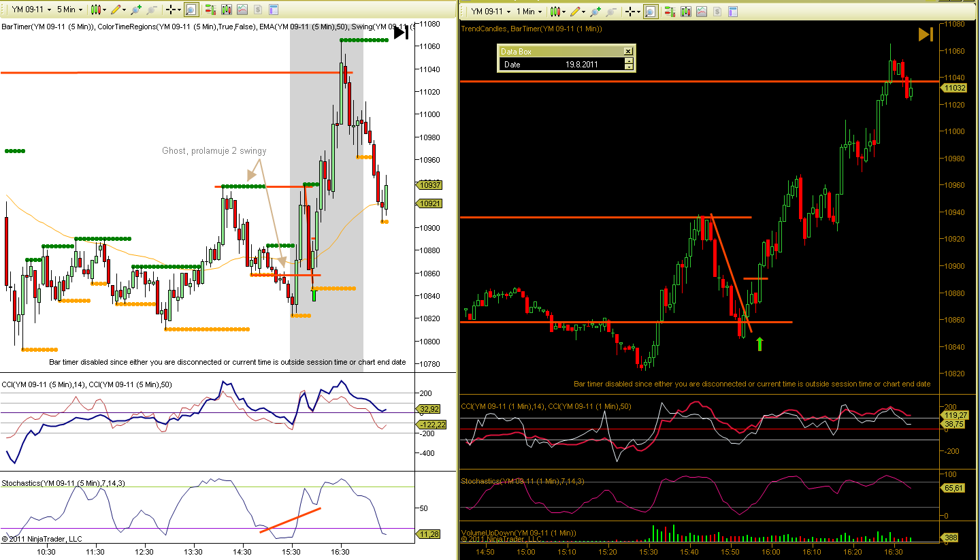980x560 pixels.
Task: Expand drawing tools dropdown arrow in 1 Min chart
Action: [584, 12]
